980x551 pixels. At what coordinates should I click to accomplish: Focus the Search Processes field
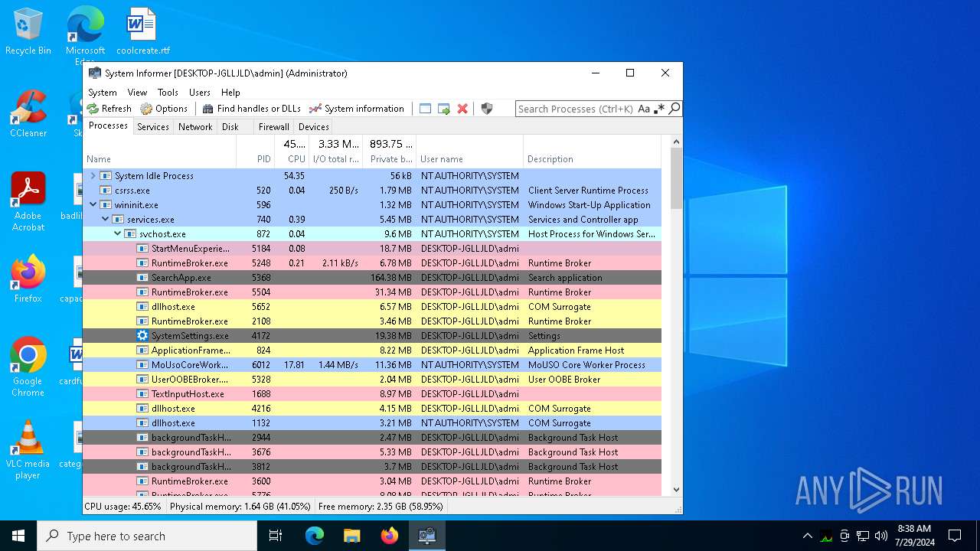tap(576, 109)
